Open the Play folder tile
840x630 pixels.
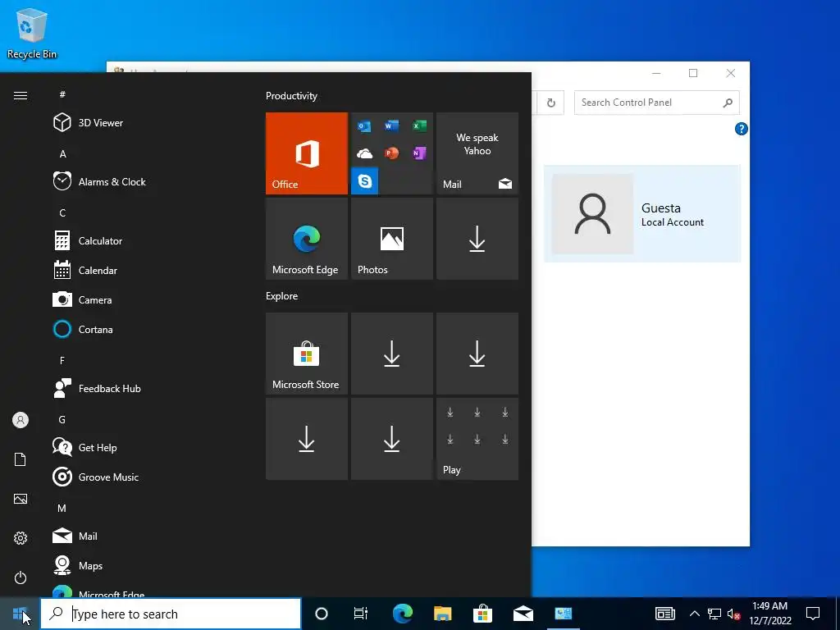[x=477, y=439]
